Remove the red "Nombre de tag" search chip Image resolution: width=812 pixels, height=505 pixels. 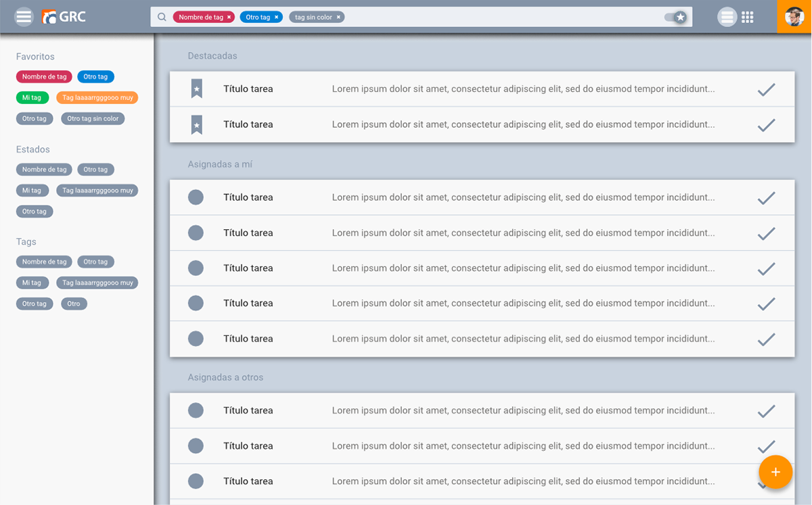click(229, 18)
